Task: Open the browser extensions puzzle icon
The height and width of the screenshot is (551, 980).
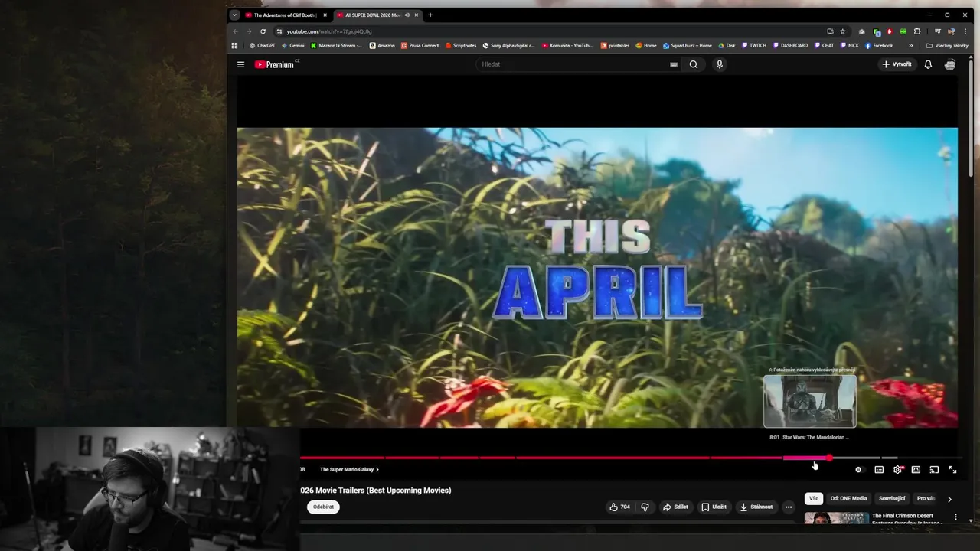Action: coord(917,31)
